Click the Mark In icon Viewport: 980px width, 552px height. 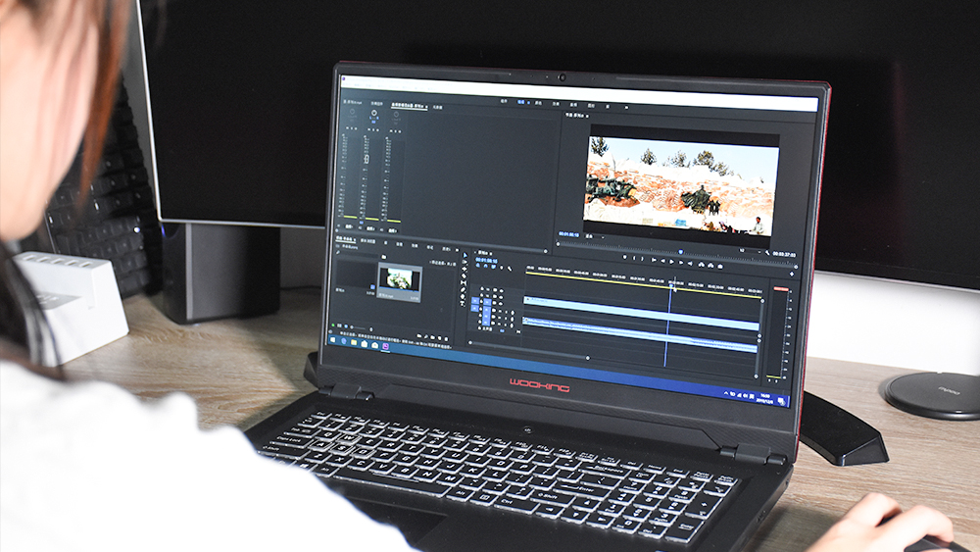coord(634,258)
